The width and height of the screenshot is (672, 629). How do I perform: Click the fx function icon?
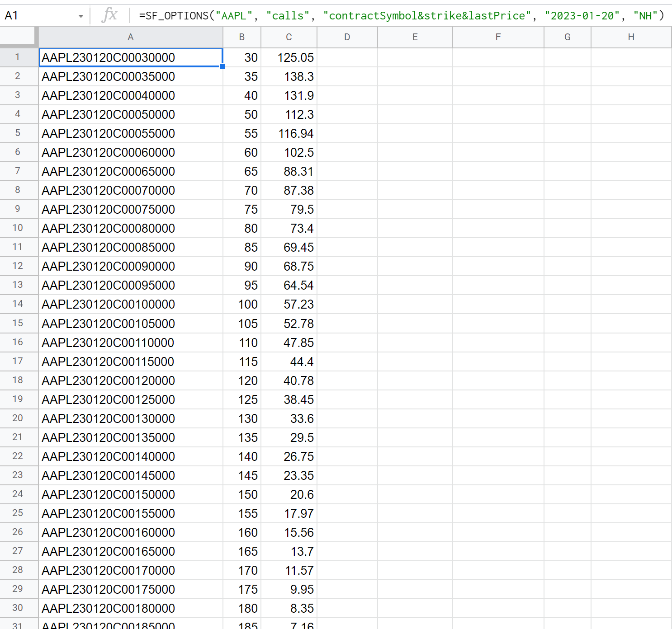(110, 15)
